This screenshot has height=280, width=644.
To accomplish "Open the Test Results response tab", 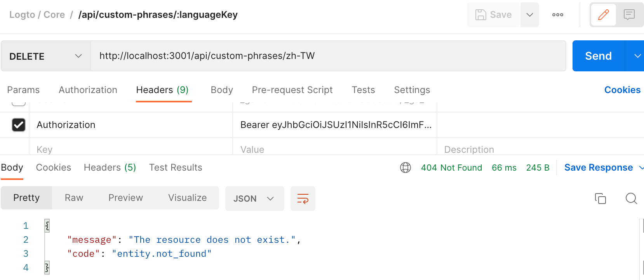I will (x=176, y=168).
